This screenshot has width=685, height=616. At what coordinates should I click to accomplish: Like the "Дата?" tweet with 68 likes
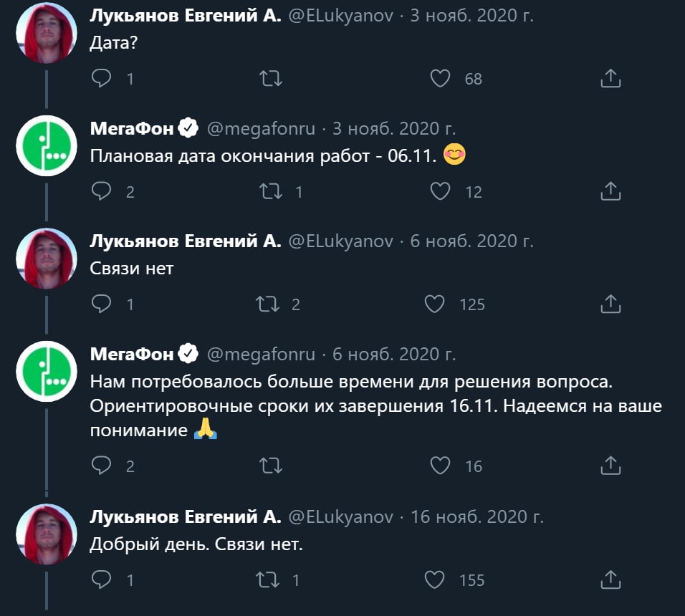440,79
